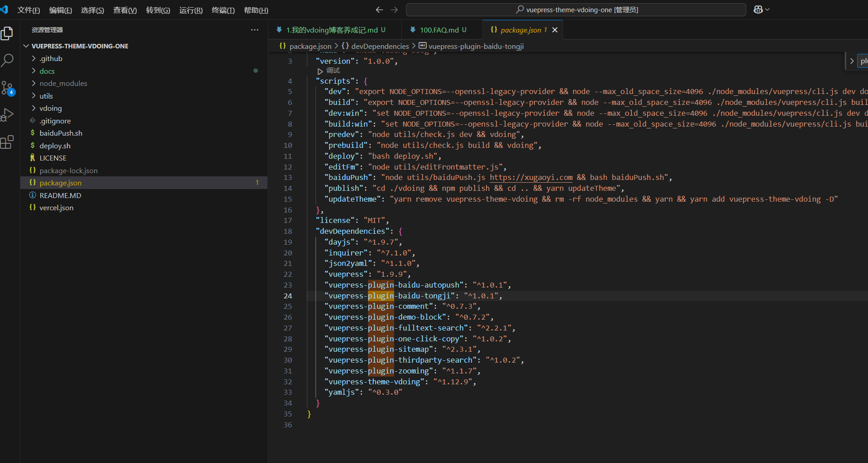
Task: Click "updateTheme" script key on line 15
Action: pyautogui.click(x=353, y=199)
